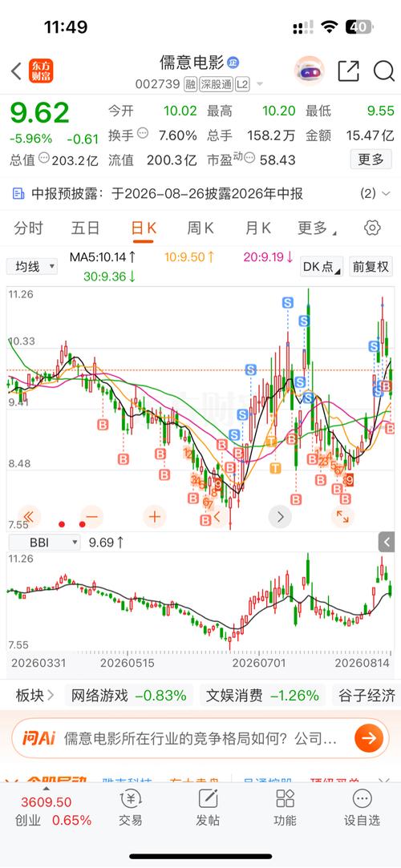
Task: Switch to 周K tab
Action: pos(200,228)
